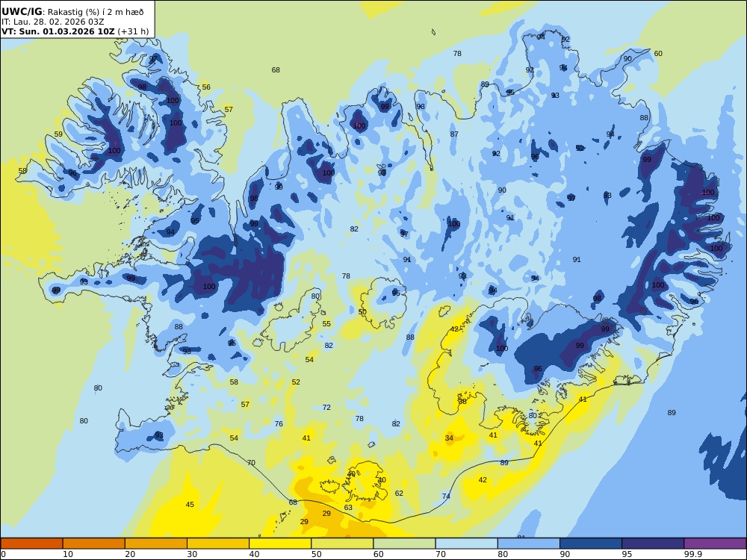The image size is (747, 560).
Task: Click the pale blue 70–80 legend swatch
Action: click(x=466, y=544)
